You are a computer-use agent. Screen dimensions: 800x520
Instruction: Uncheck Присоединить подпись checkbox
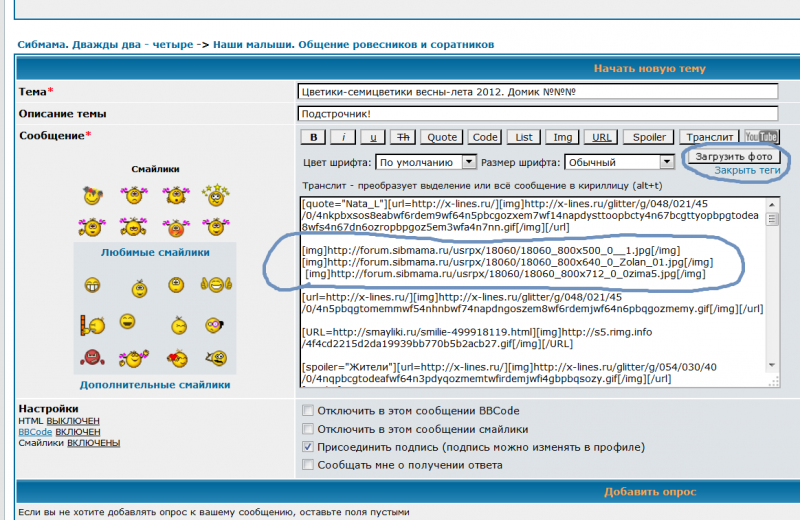click(308, 447)
